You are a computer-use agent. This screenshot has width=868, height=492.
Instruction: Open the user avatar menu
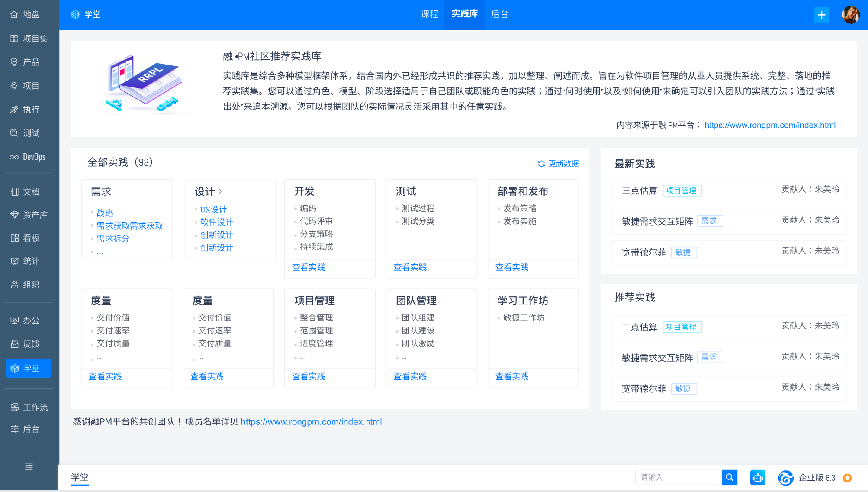coord(850,15)
